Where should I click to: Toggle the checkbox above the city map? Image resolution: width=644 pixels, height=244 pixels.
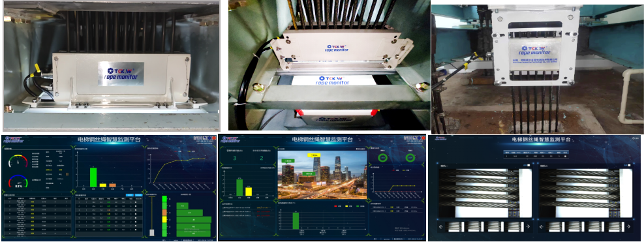tap(357, 149)
